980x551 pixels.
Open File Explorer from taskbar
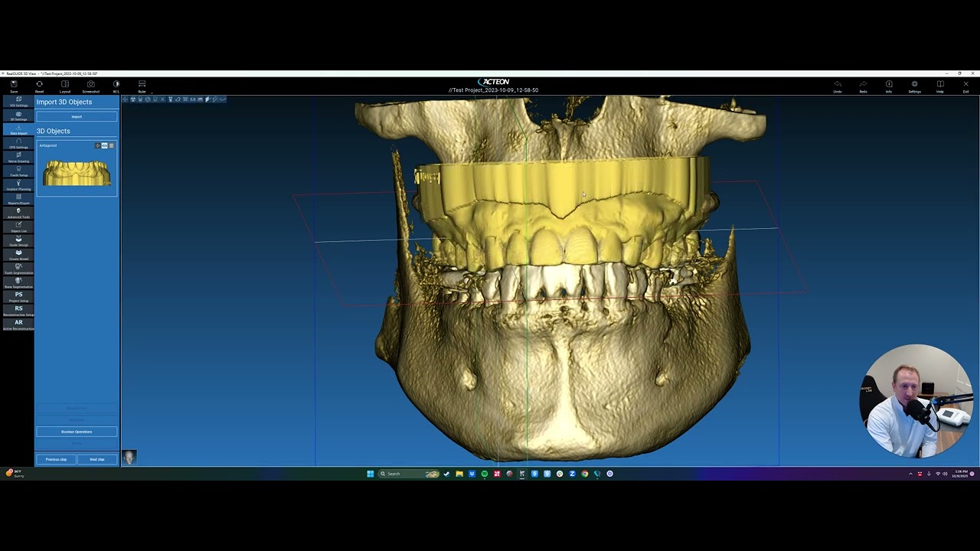click(459, 474)
